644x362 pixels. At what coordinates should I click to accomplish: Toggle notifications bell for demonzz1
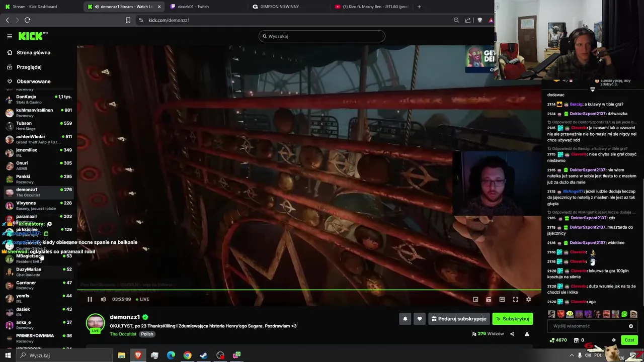coord(405,319)
